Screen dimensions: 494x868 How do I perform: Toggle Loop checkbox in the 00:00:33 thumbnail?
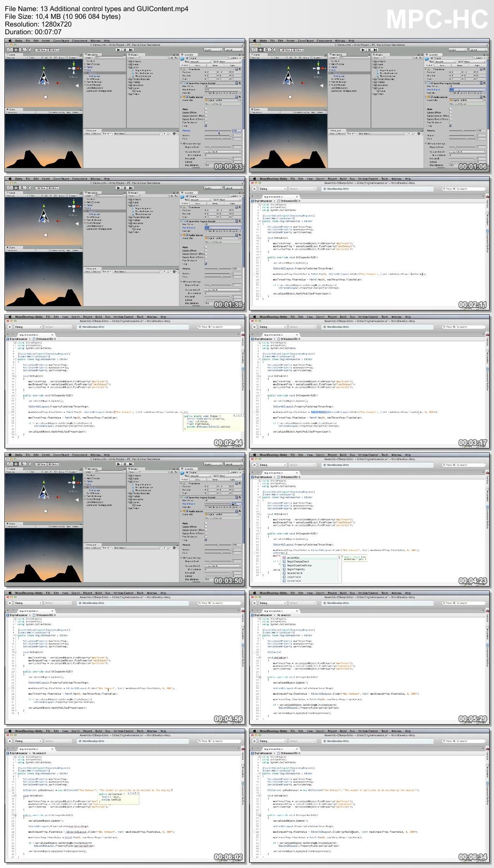[206, 126]
